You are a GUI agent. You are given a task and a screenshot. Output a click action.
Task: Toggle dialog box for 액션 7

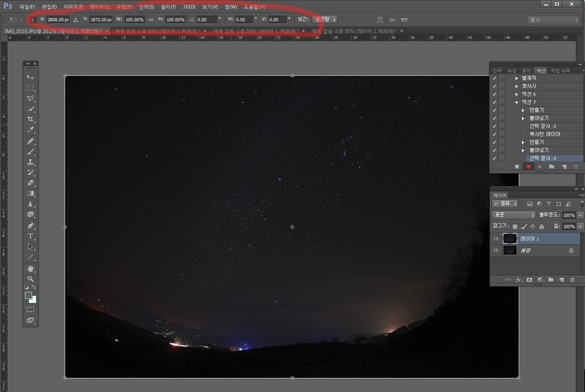[x=502, y=102]
